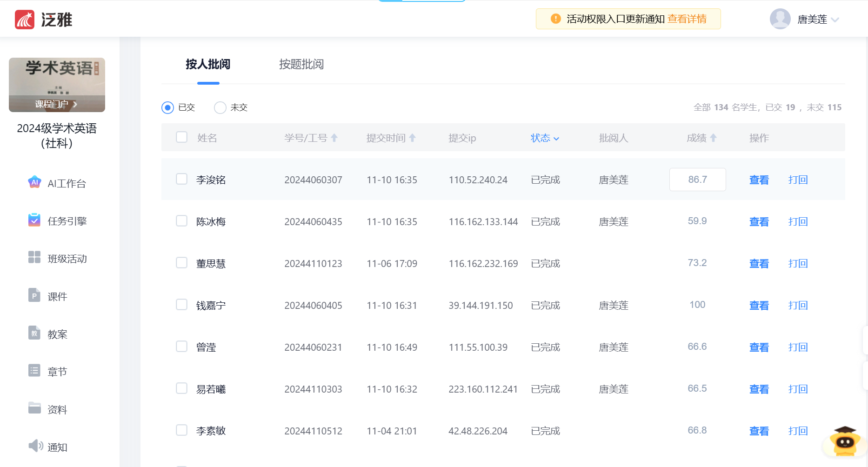
Task: Click the 章节 list icon
Action: point(34,371)
